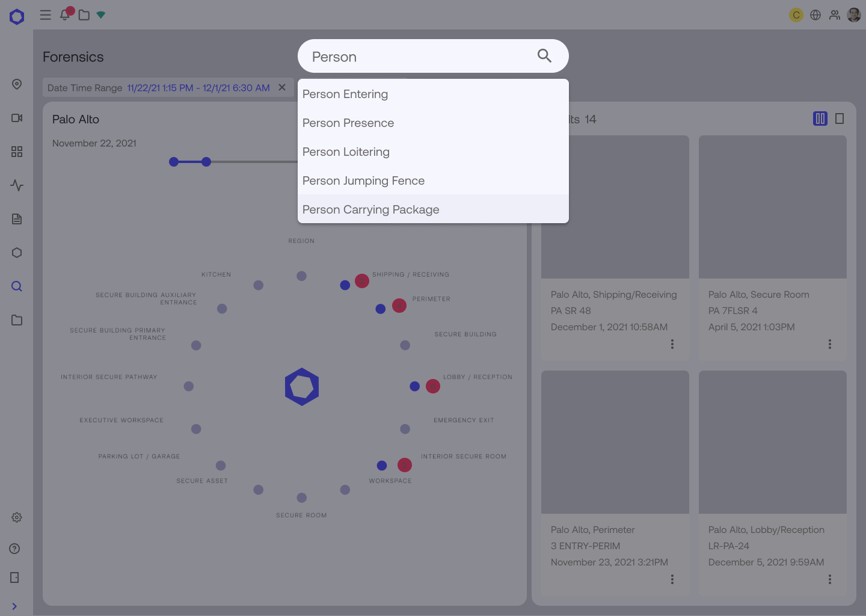Select Person Loitering suggestion
Screen dimensions: 866x616
pyautogui.click(x=346, y=152)
